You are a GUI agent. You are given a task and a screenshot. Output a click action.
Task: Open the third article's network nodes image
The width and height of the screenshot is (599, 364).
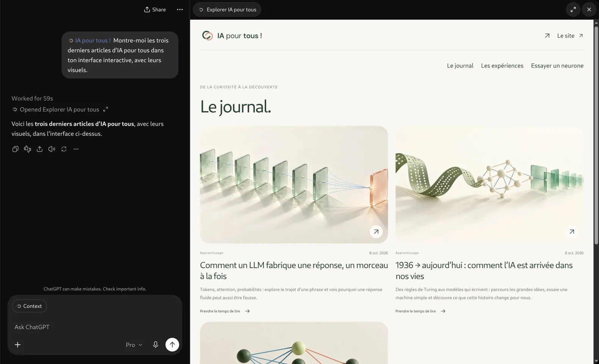pos(294,343)
